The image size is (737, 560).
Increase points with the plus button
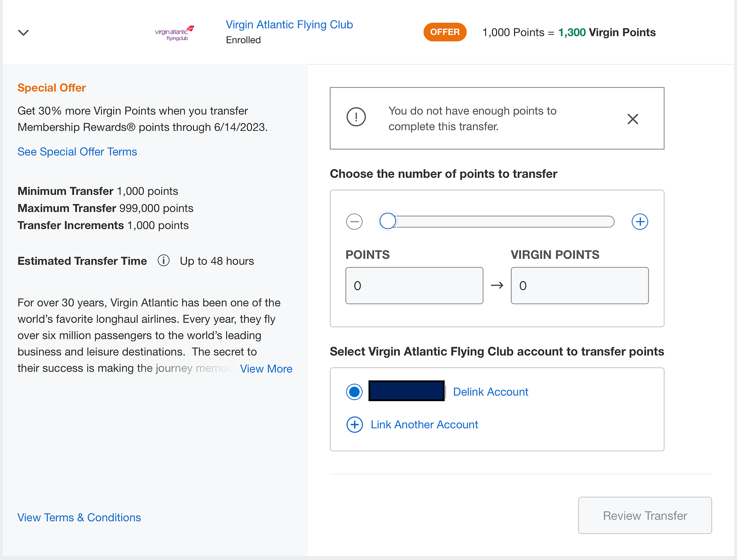pyautogui.click(x=640, y=222)
